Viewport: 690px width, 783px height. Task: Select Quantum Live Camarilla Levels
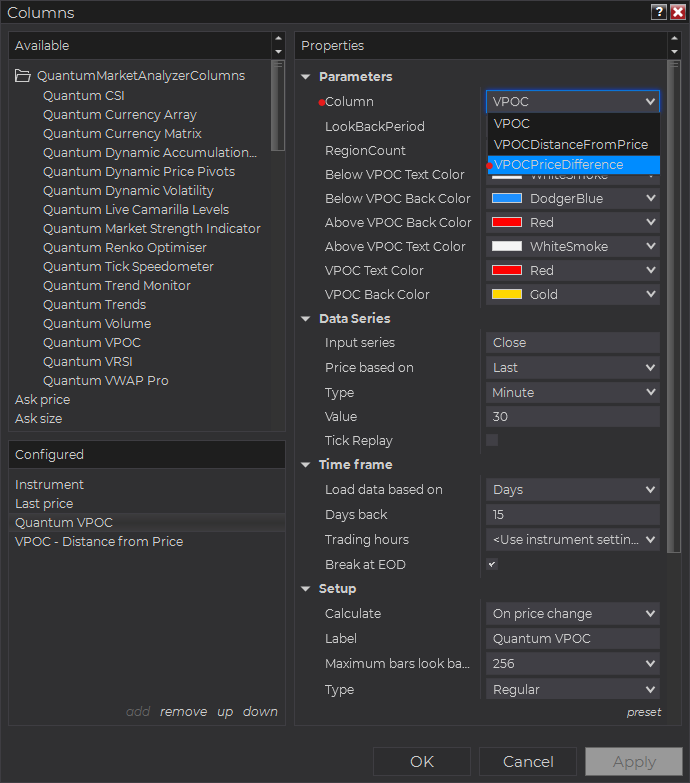[136, 210]
